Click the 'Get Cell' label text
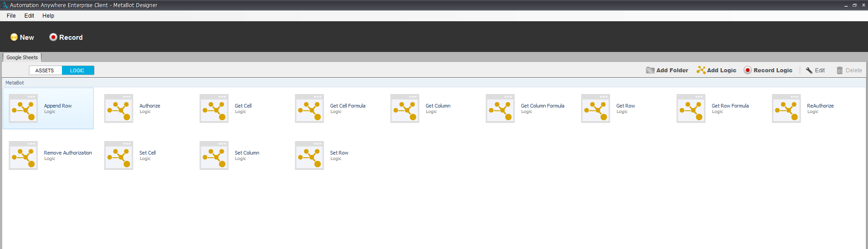The width and height of the screenshot is (868, 249). [243, 106]
